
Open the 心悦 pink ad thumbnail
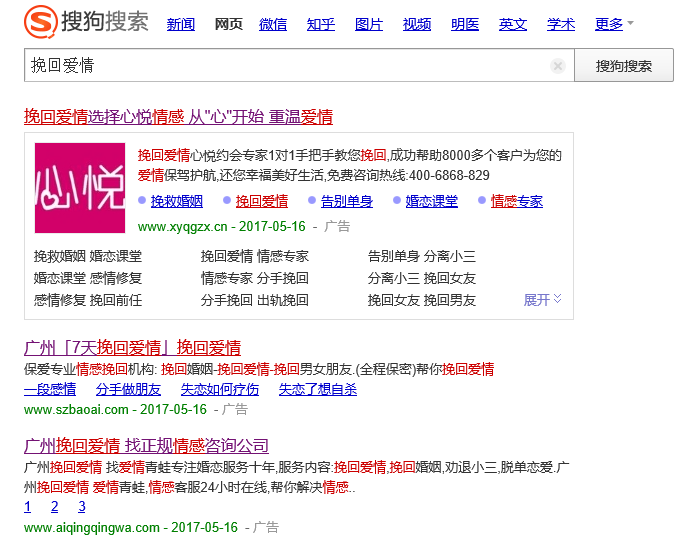click(x=79, y=188)
